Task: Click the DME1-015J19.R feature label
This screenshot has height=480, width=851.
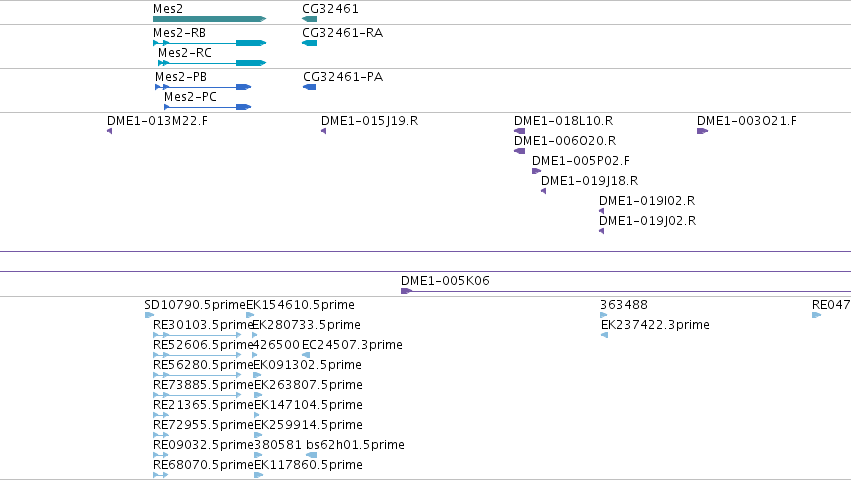Action: click(x=370, y=121)
